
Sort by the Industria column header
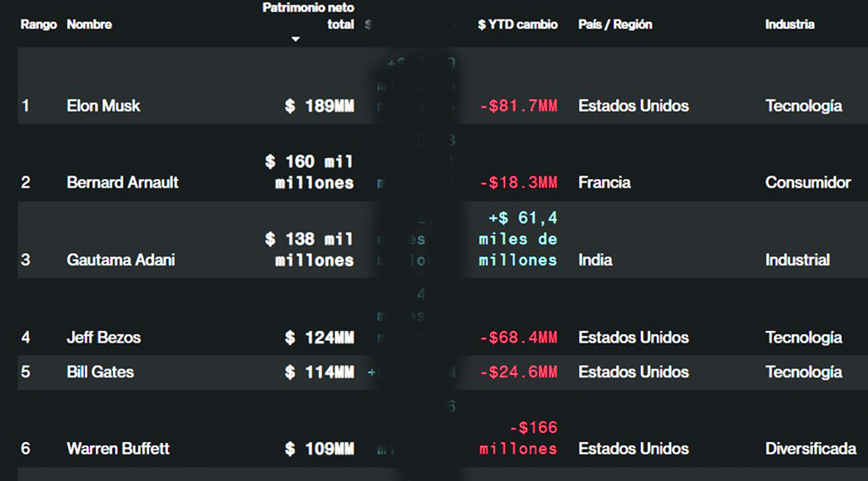(x=789, y=25)
